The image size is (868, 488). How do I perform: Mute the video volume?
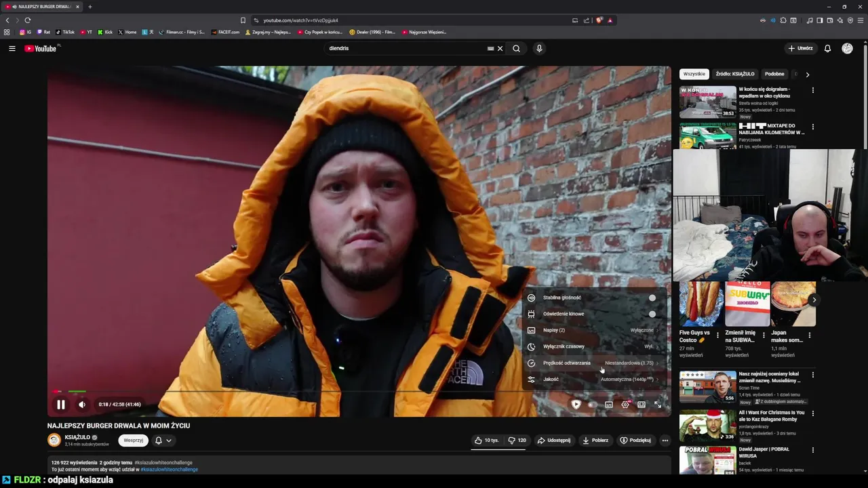[82, 405]
